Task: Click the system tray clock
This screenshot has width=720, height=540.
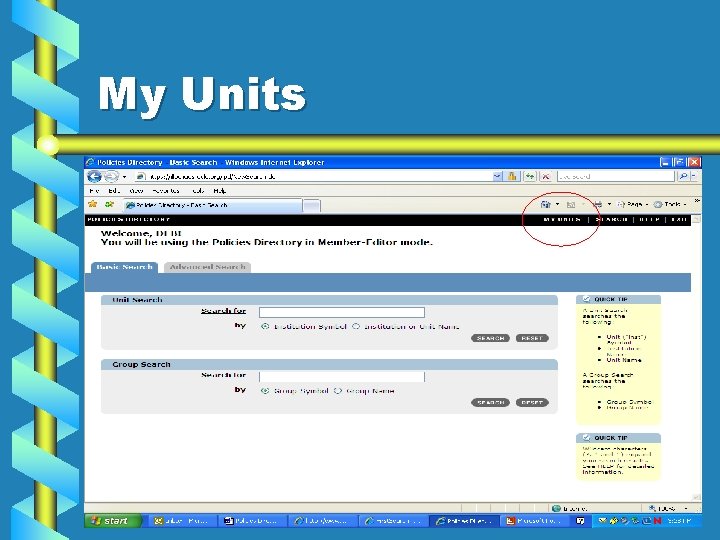Action: point(679,521)
